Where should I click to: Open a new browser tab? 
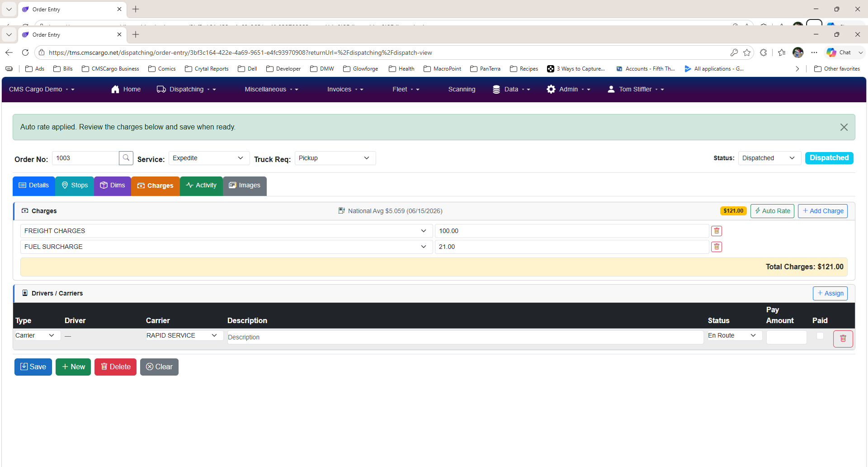pos(136,34)
